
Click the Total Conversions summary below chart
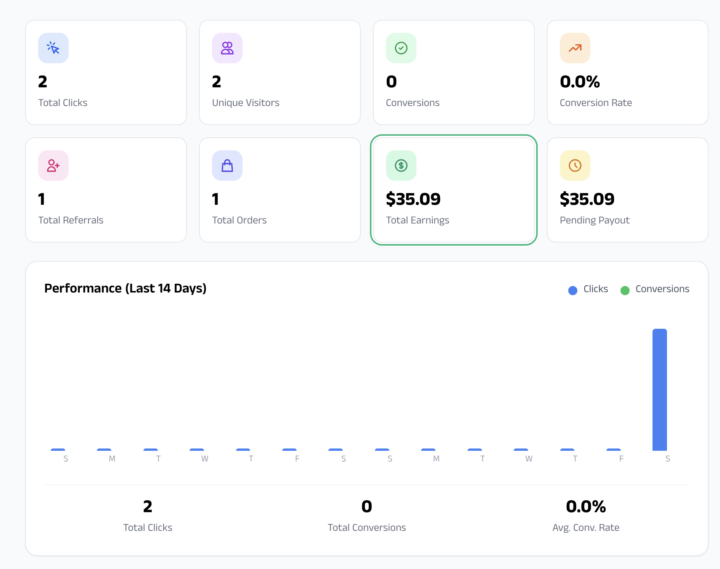(x=367, y=515)
